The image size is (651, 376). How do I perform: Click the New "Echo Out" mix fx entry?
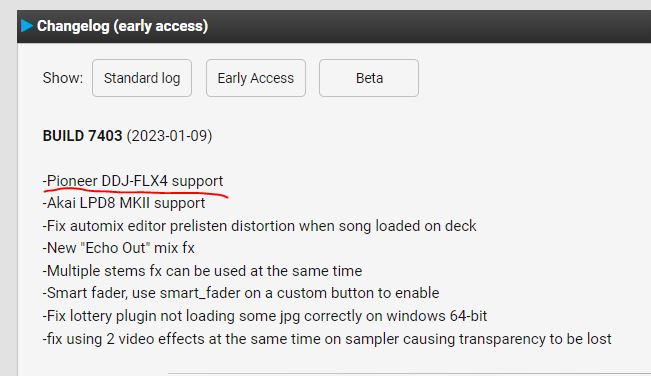click(119, 248)
